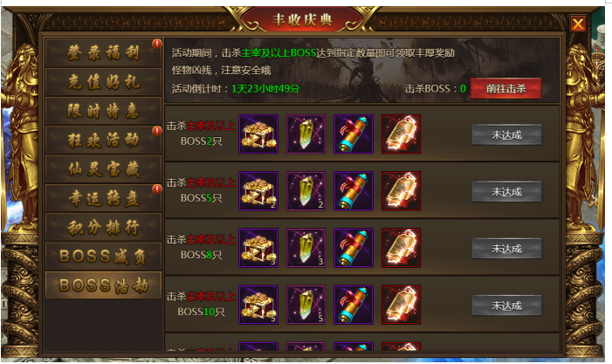Click the red 前往击杀 button
The height and width of the screenshot is (364, 612).
(506, 88)
